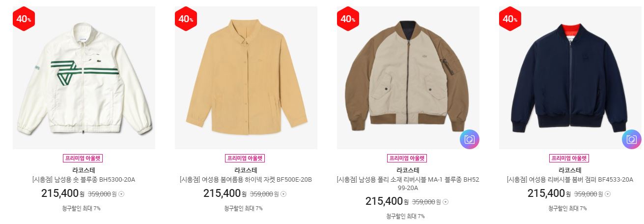Click 라코스테 brand name under yellow jacket
644x224 pixels.
[246, 170]
